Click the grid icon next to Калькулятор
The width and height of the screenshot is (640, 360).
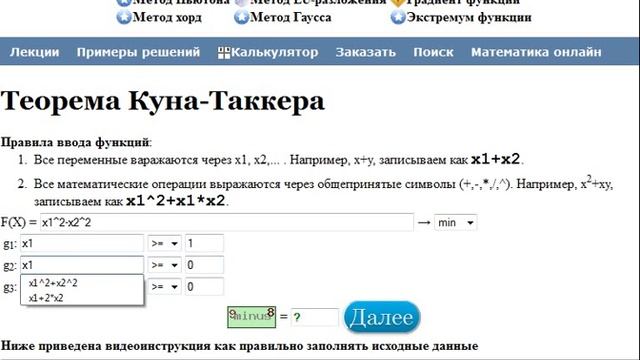coord(224,53)
